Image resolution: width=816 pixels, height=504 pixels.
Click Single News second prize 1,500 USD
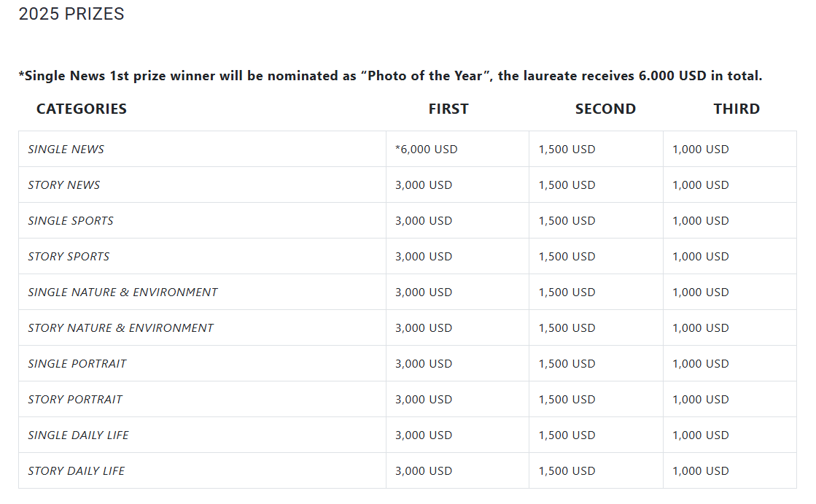[567, 150]
